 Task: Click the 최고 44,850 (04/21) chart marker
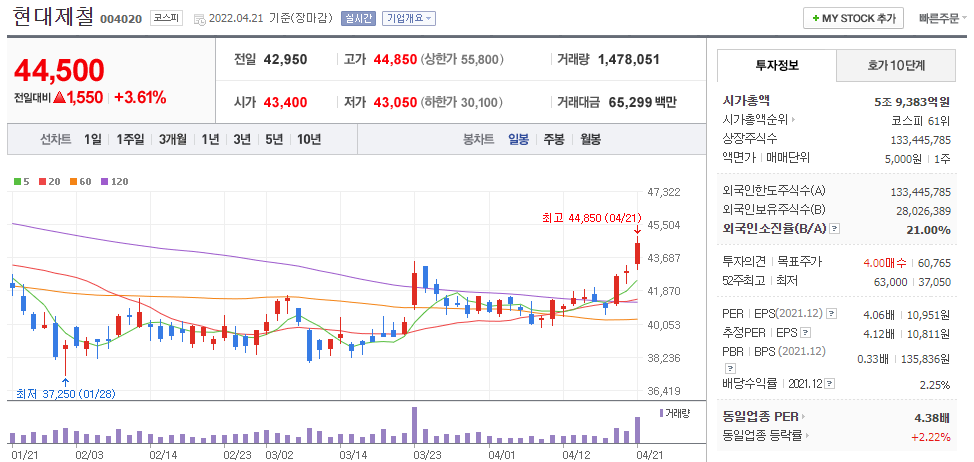point(591,217)
